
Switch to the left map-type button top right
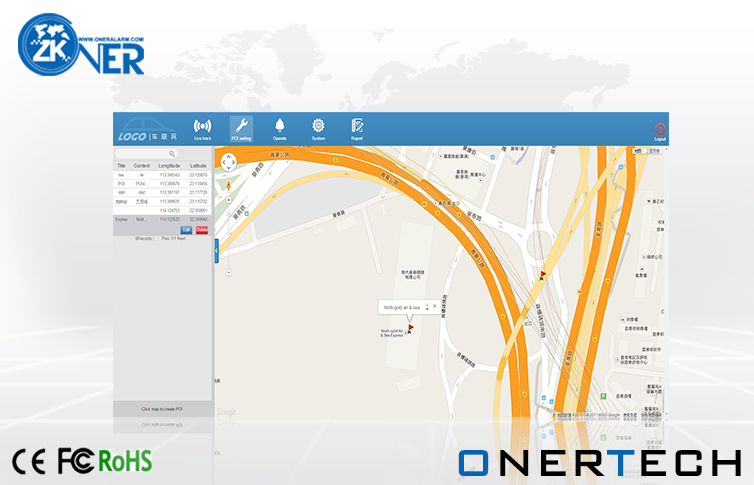638,151
